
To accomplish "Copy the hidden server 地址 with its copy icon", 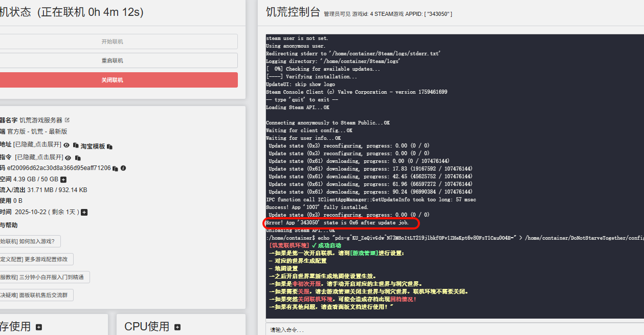I will tap(76, 145).
